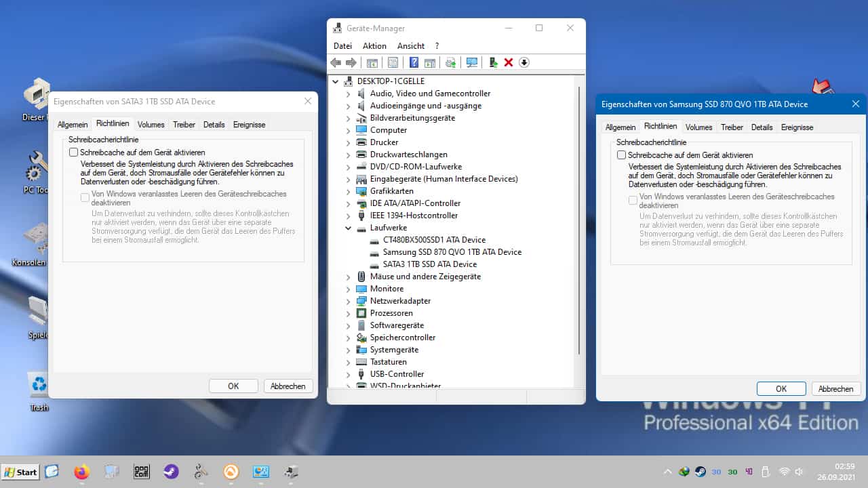Select the IEEE 1394-Hostcontroller label
The image size is (868, 488).
414,216
